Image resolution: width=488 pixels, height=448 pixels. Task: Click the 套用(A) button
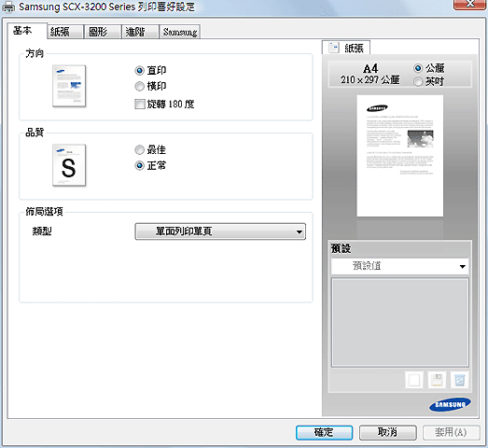(x=451, y=432)
